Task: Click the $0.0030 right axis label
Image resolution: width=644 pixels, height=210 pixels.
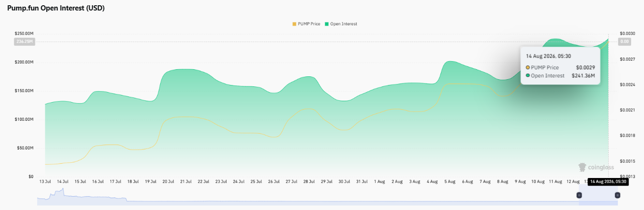Action: click(627, 33)
